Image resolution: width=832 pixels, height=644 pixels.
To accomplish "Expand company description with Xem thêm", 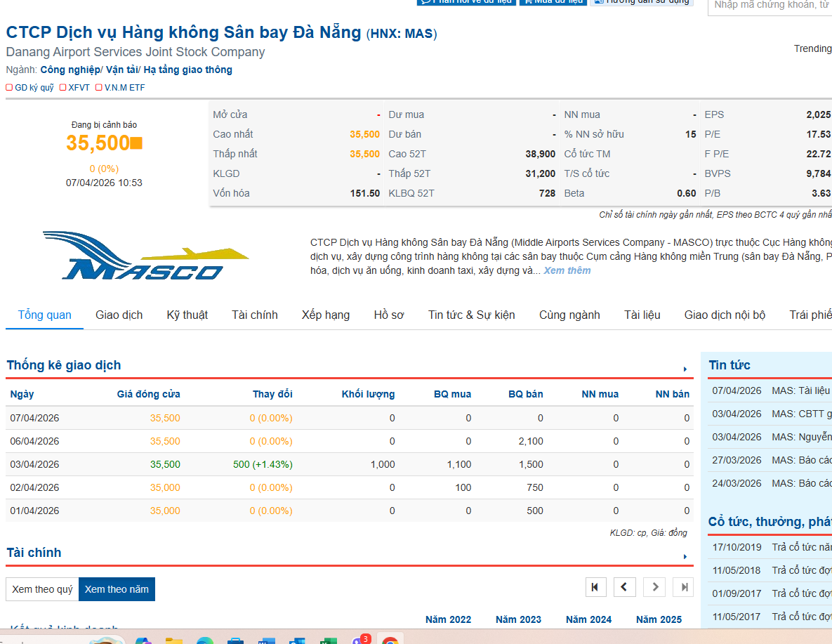I will (x=567, y=270).
